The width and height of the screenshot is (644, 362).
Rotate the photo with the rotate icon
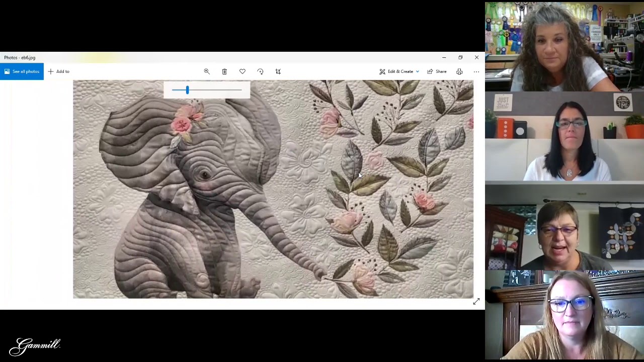pyautogui.click(x=260, y=71)
